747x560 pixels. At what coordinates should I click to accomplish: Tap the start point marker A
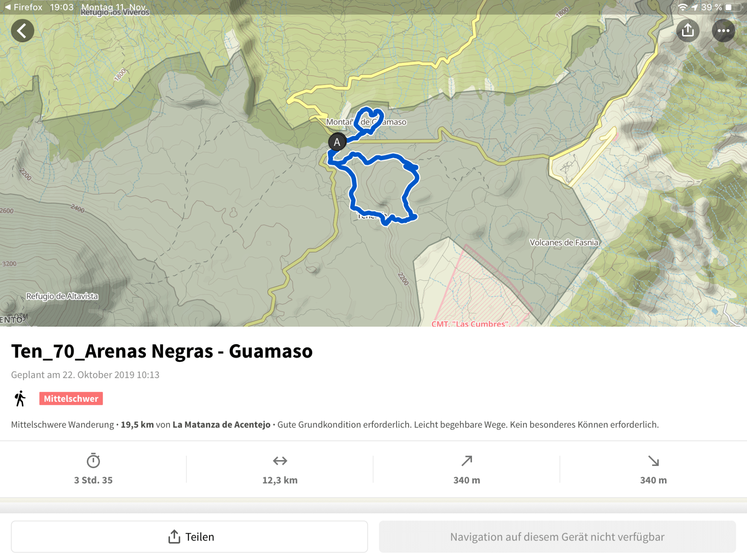[x=337, y=142]
